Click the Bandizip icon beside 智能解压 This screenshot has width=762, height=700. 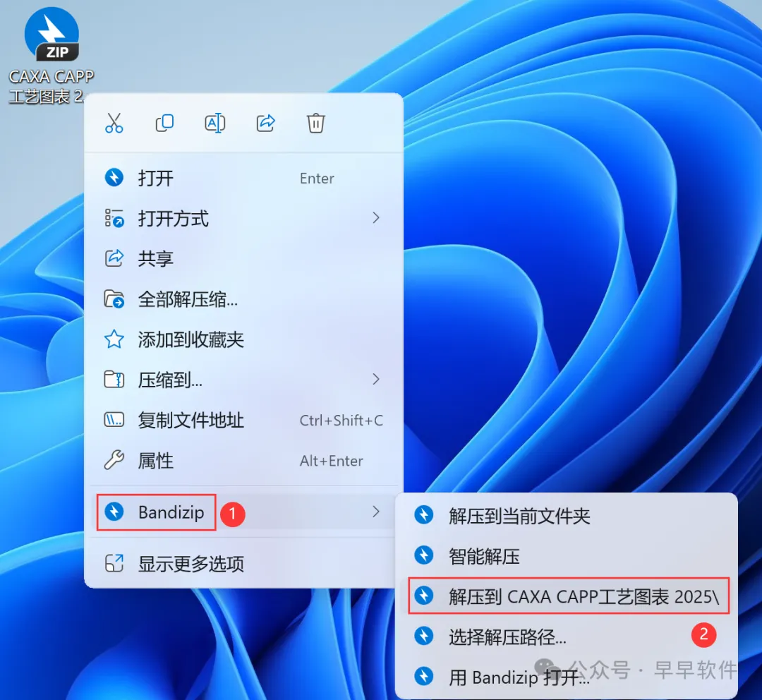[424, 555]
